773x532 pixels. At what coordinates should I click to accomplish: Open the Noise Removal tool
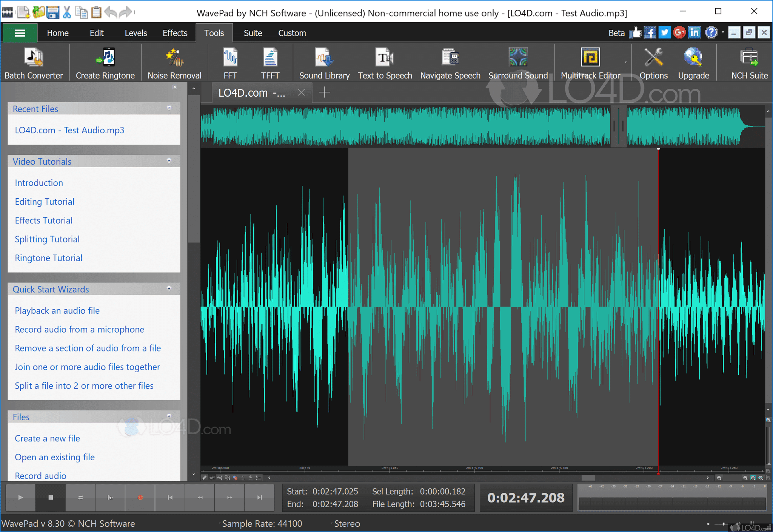tap(174, 62)
